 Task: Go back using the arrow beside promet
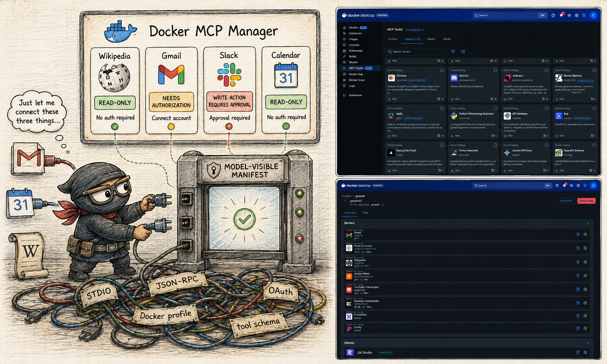[x=345, y=201]
